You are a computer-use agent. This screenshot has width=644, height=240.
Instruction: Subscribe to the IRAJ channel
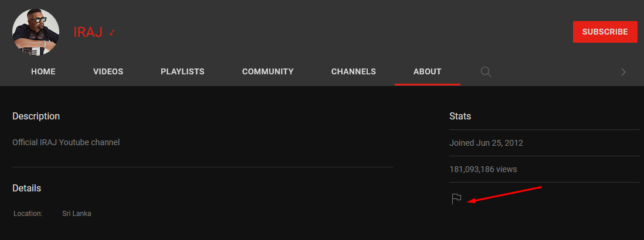[605, 32]
